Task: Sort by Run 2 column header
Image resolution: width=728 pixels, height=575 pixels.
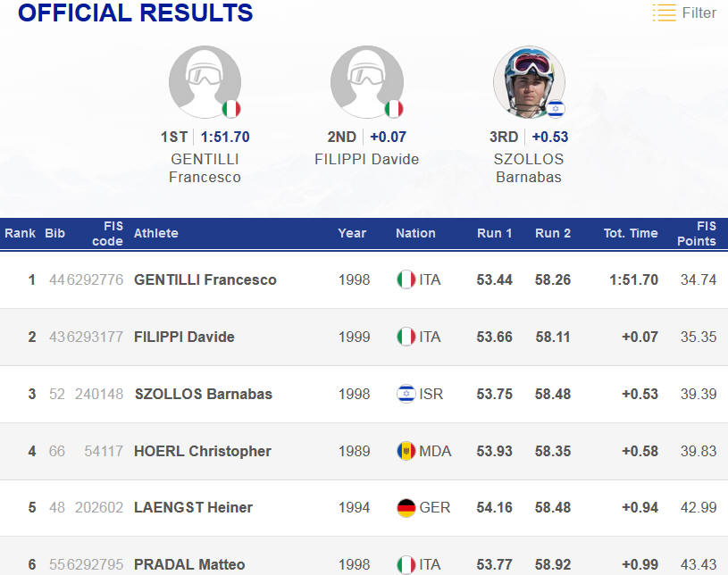Action: tap(553, 233)
